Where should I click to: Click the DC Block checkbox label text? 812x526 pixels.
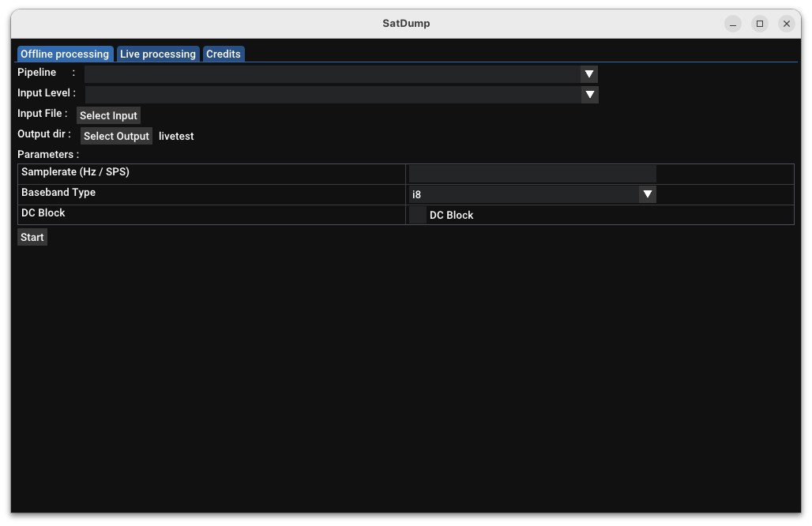click(451, 215)
